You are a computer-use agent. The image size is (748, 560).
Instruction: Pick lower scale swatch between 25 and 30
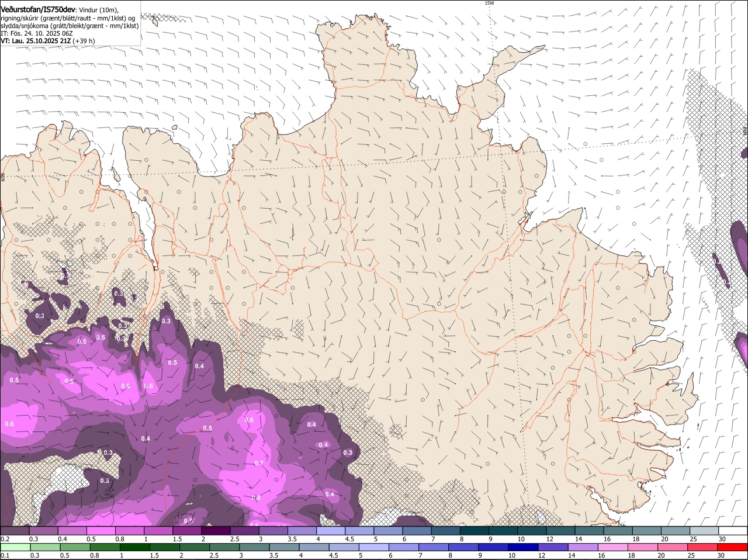tap(703, 547)
